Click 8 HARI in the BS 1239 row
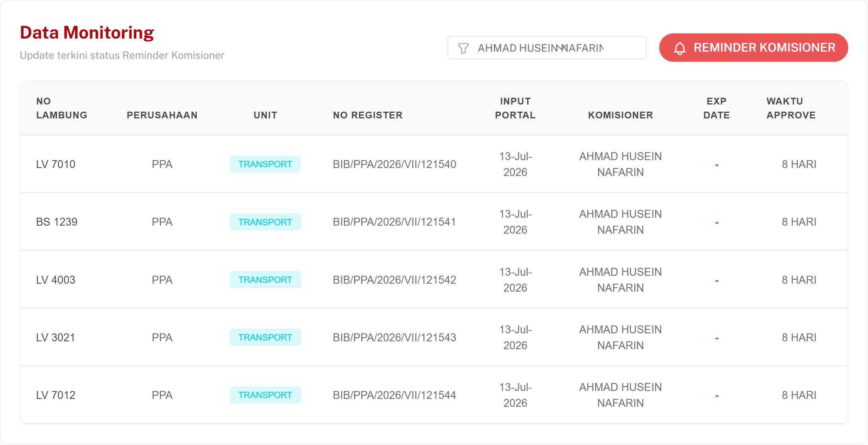Image resolution: width=868 pixels, height=445 pixels. 799,222
